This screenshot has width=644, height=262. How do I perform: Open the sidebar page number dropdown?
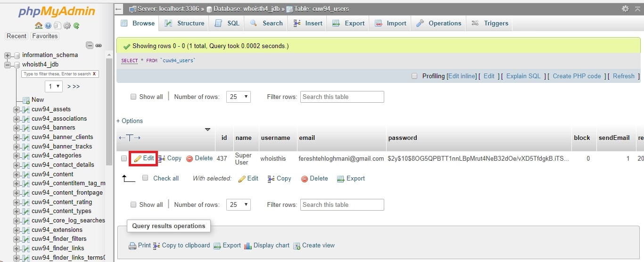54,86
